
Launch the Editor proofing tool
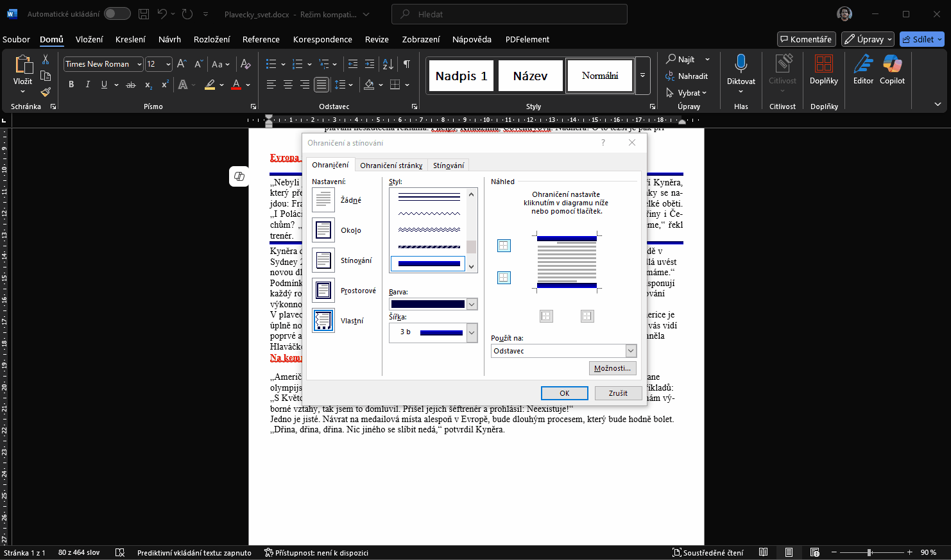863,69
